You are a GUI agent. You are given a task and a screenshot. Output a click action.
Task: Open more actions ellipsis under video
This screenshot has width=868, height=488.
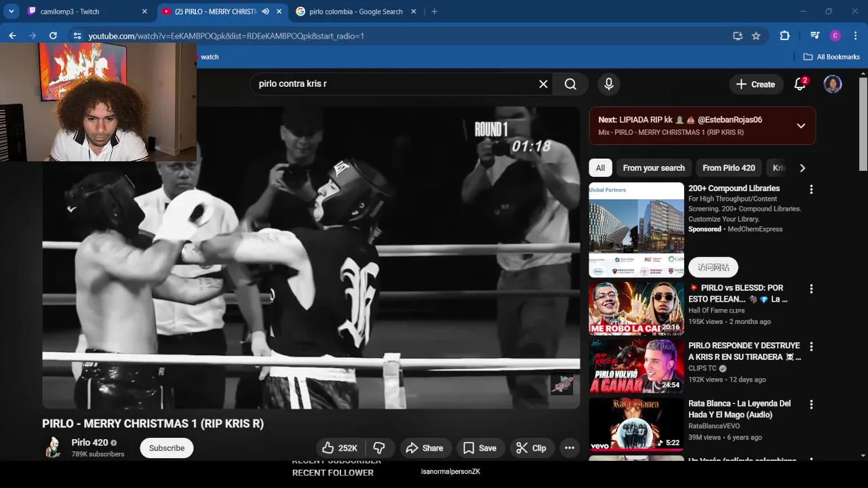(570, 448)
